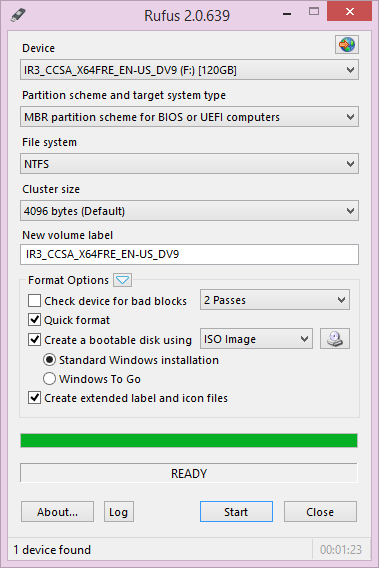Disable Create extended label and icon files

point(34,398)
